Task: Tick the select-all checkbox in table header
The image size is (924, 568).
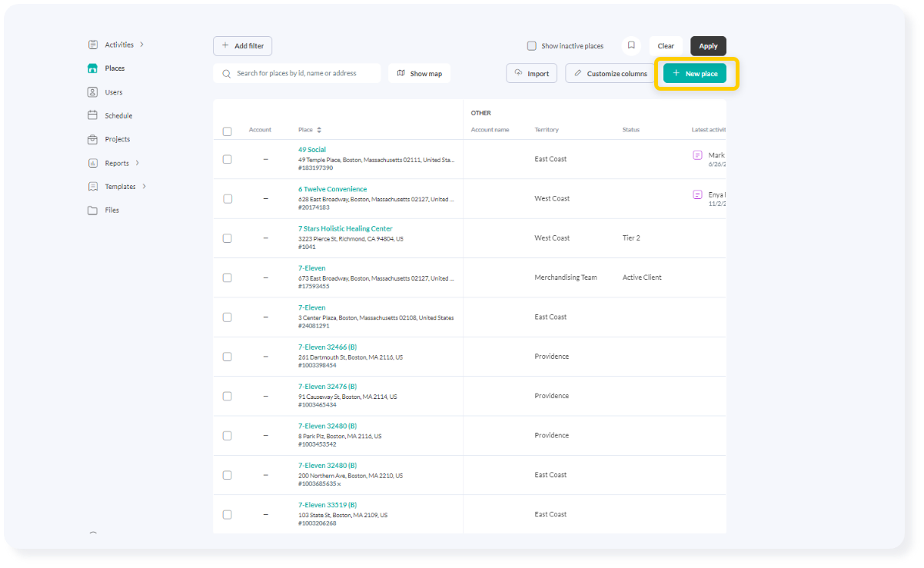Action: tap(227, 131)
